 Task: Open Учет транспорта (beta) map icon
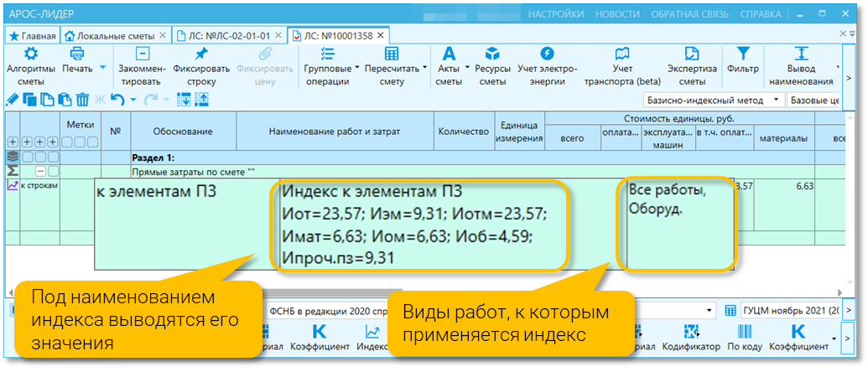tap(623, 54)
